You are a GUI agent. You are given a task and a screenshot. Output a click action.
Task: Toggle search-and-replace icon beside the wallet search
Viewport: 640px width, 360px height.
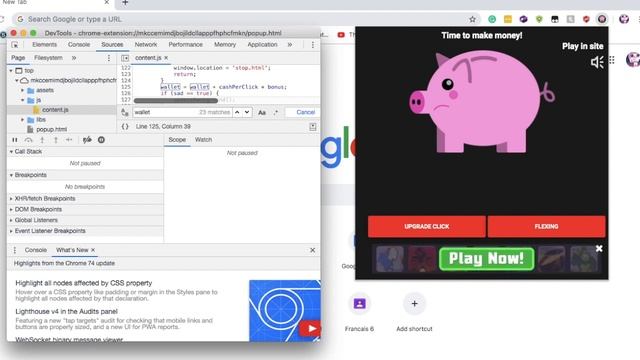[125, 112]
